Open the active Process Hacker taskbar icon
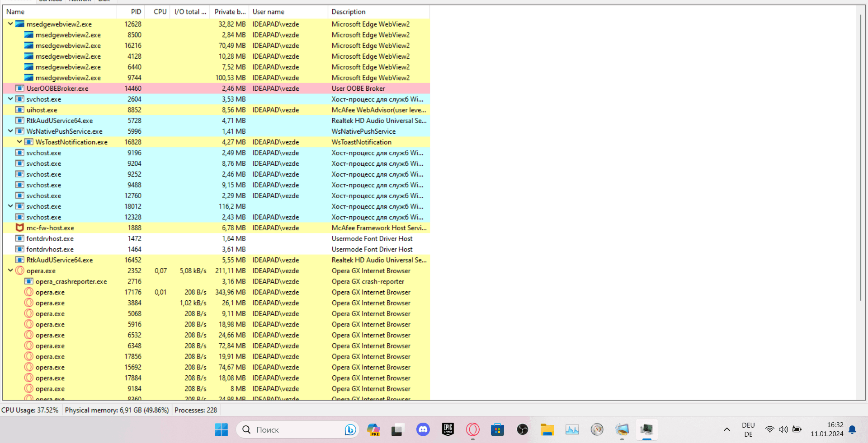The width and height of the screenshot is (868, 443). [647, 429]
